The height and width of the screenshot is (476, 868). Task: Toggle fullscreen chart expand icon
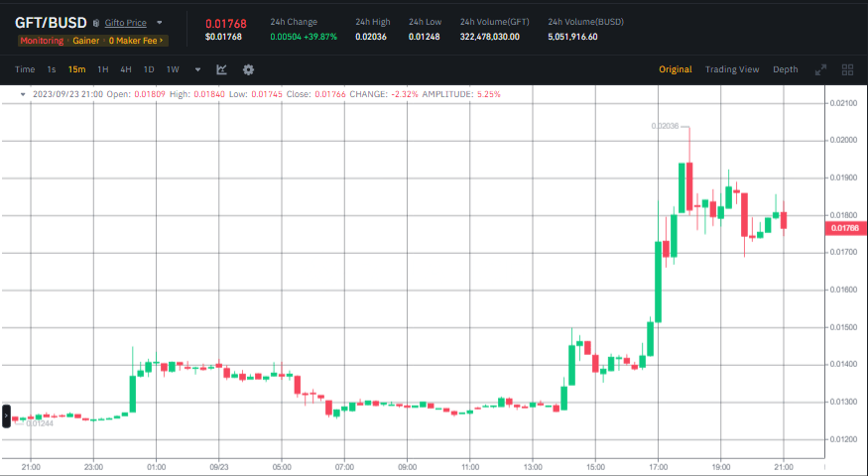click(821, 69)
